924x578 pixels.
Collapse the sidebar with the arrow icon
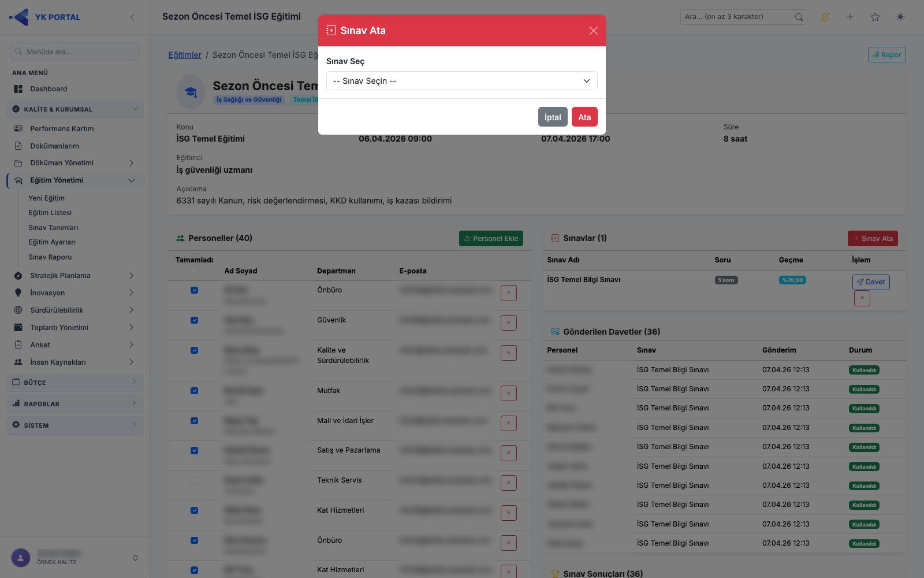[132, 17]
